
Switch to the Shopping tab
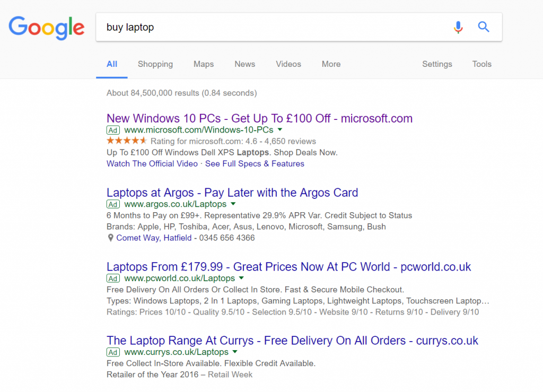[x=155, y=64]
